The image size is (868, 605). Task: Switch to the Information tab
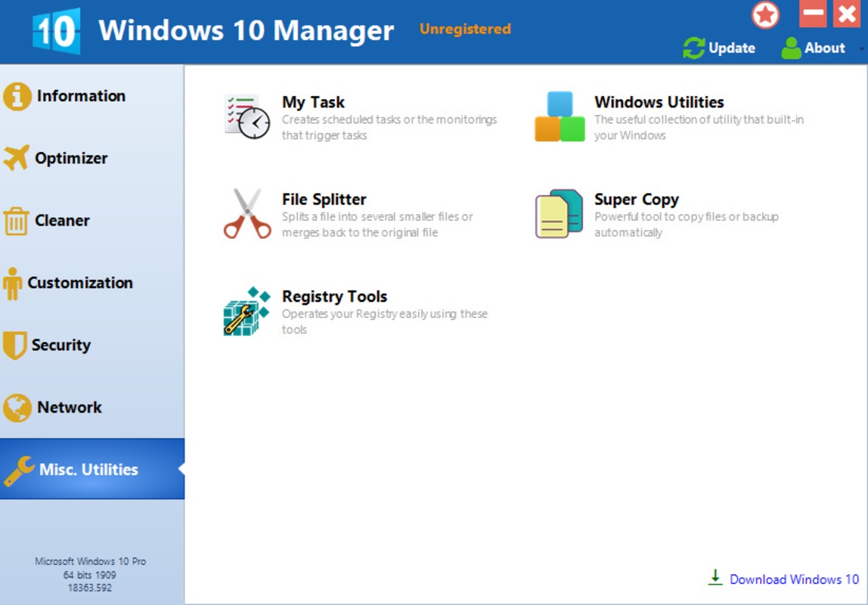[x=81, y=96]
